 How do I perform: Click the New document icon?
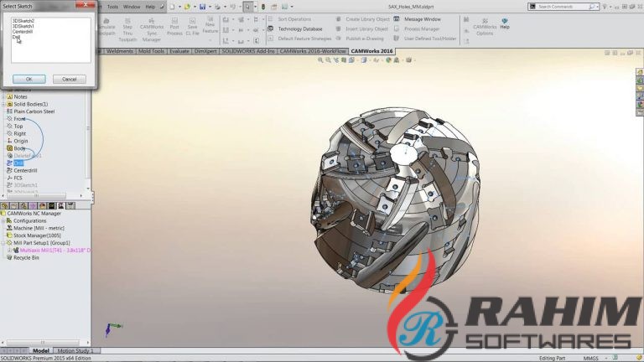pyautogui.click(x=172, y=7)
